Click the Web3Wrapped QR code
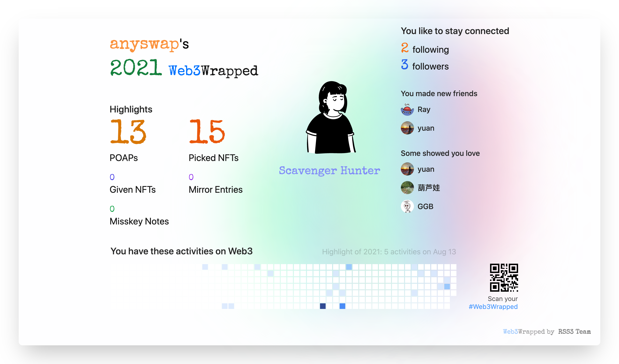619x364 pixels. point(504,278)
